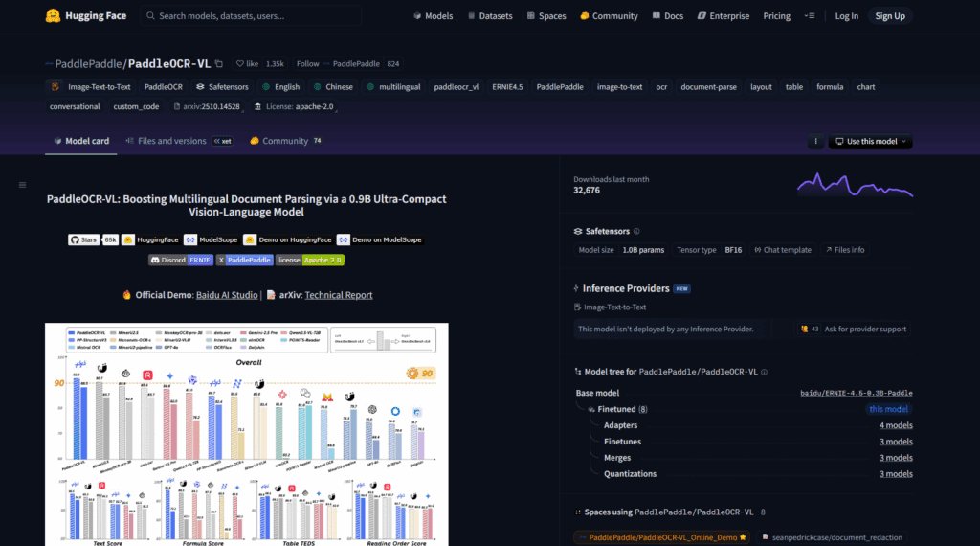Image resolution: width=980 pixels, height=546 pixels.
Task: Click the benchmark chart image
Action: pos(247,434)
